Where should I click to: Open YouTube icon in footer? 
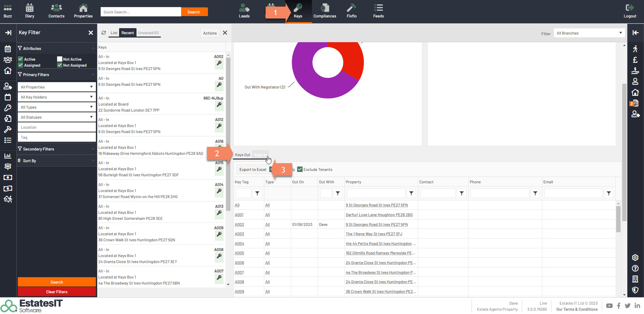pyautogui.click(x=609, y=306)
